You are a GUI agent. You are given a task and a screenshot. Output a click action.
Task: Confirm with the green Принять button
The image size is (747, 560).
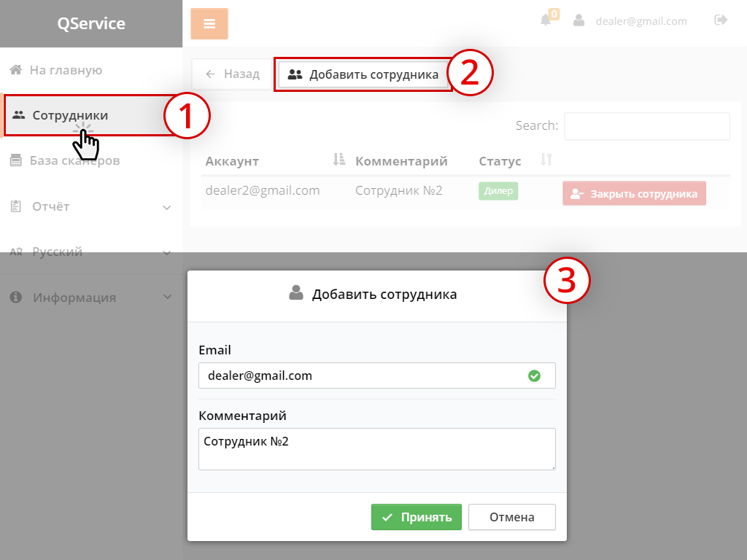416,517
